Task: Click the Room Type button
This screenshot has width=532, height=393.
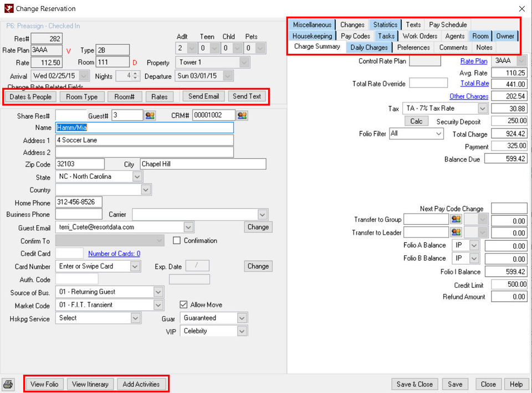Action: coord(82,97)
